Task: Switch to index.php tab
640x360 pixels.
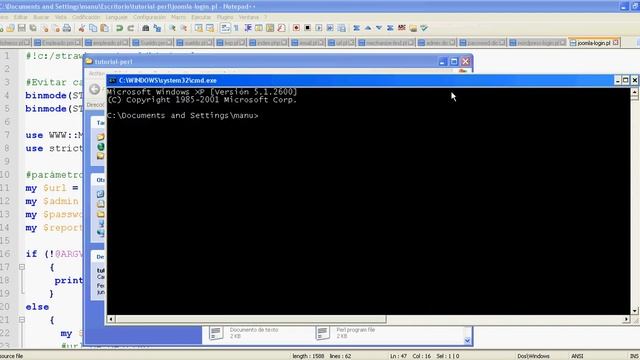Action: tap(269, 42)
